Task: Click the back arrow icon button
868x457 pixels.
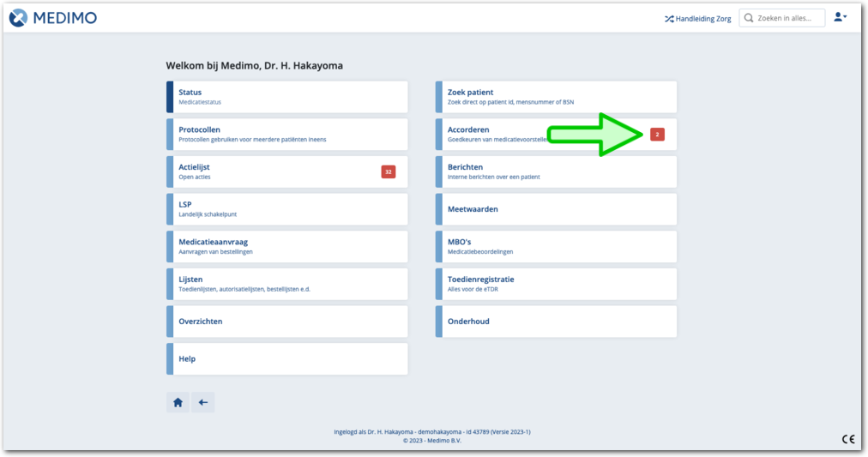Action: click(x=203, y=402)
